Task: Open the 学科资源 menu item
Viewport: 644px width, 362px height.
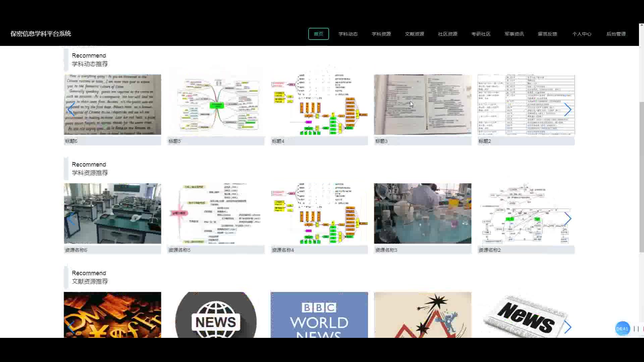Action: click(x=381, y=34)
